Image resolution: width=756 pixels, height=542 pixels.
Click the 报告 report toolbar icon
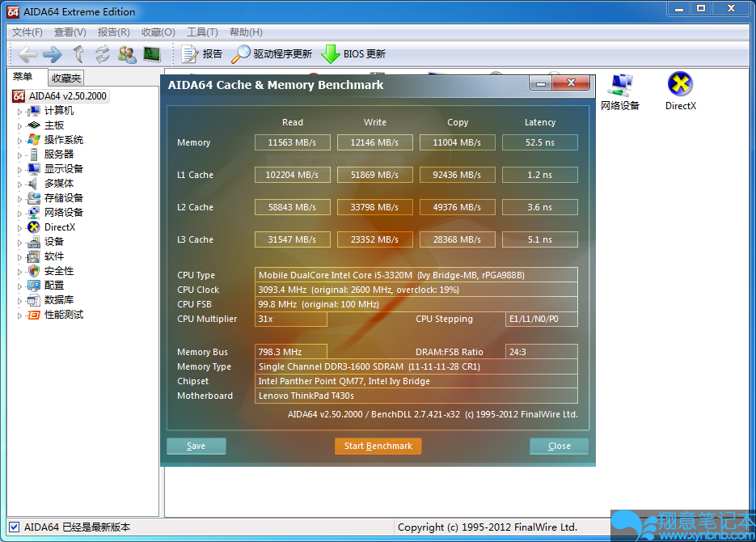point(189,54)
